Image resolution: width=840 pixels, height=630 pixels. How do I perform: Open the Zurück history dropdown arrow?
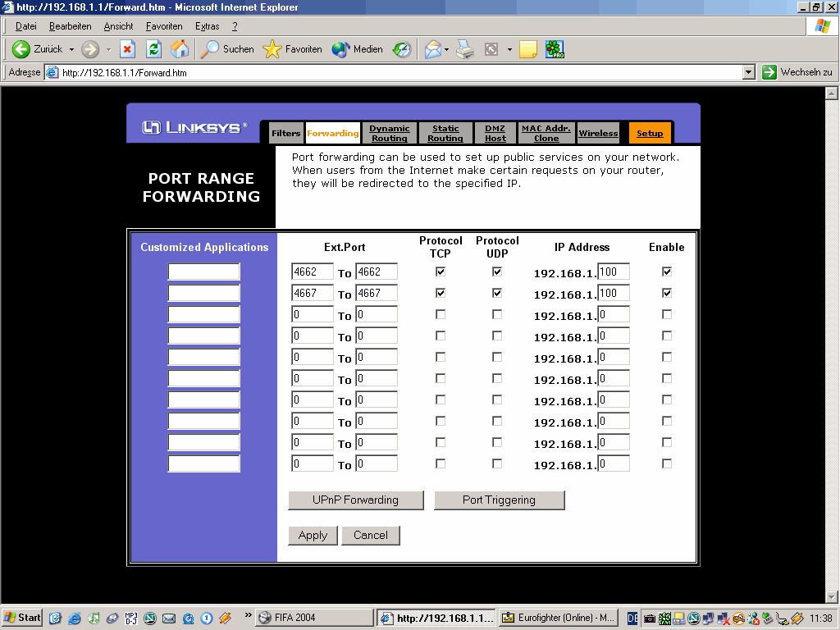click(x=71, y=49)
